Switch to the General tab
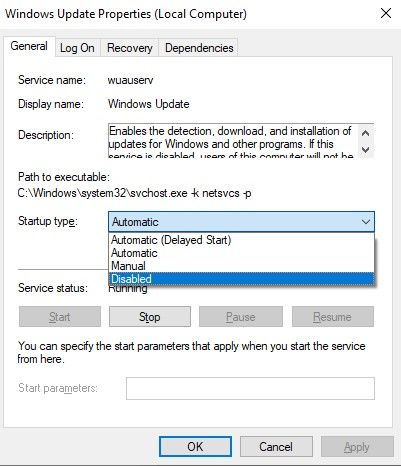The height and width of the screenshot is (466, 401). (29, 46)
